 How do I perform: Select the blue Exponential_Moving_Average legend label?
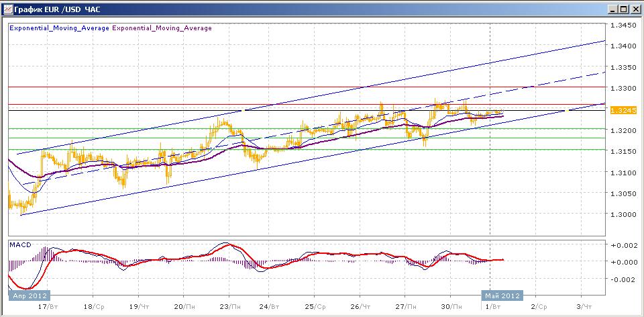tap(58, 28)
